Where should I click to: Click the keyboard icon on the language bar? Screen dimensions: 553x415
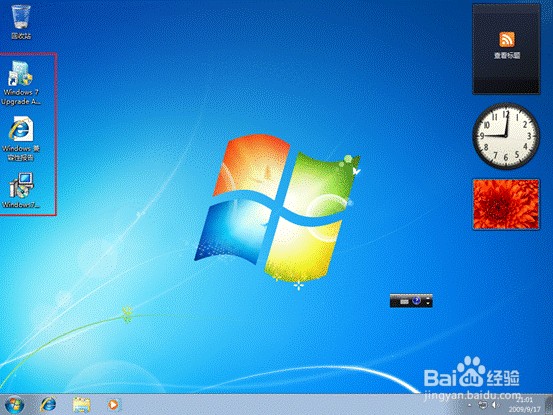(x=405, y=301)
